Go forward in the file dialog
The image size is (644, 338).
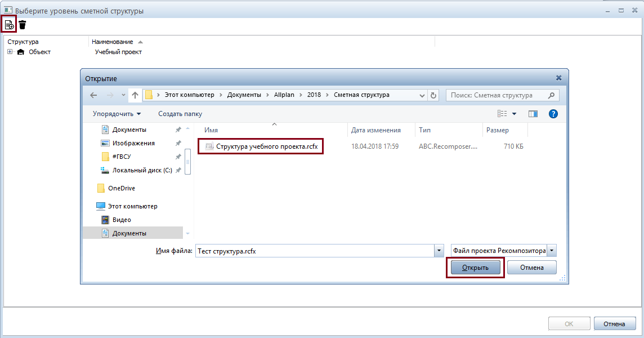click(110, 95)
